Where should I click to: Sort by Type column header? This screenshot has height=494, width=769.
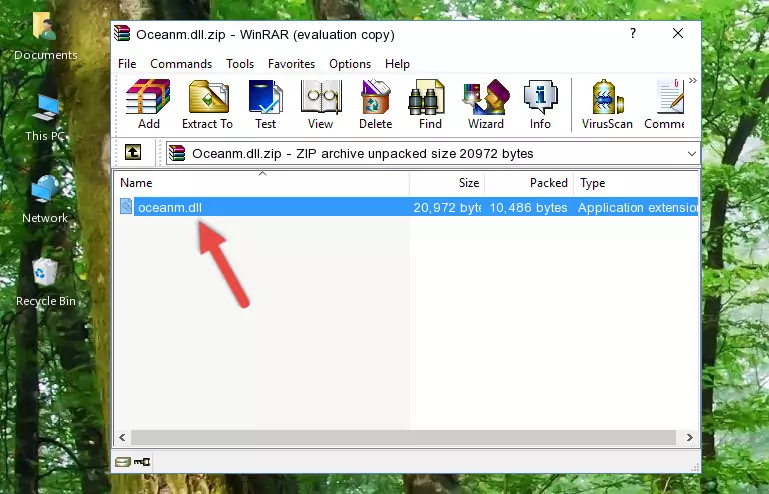coord(636,183)
